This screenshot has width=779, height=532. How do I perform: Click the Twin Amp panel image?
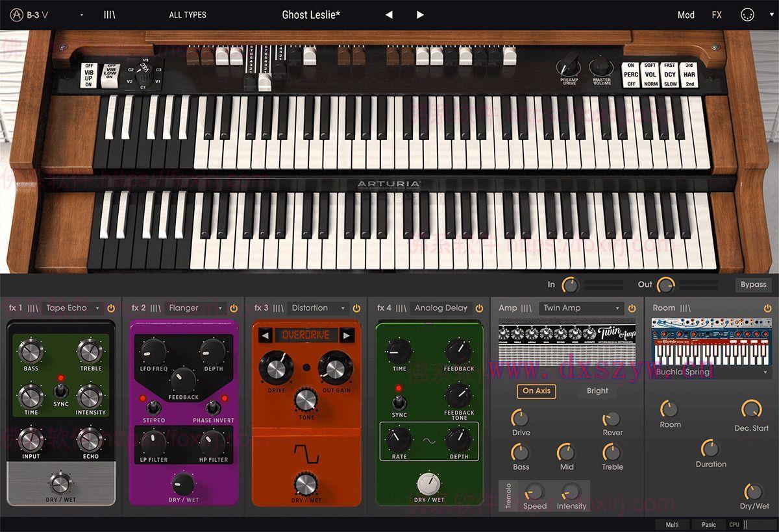pyautogui.click(x=568, y=342)
